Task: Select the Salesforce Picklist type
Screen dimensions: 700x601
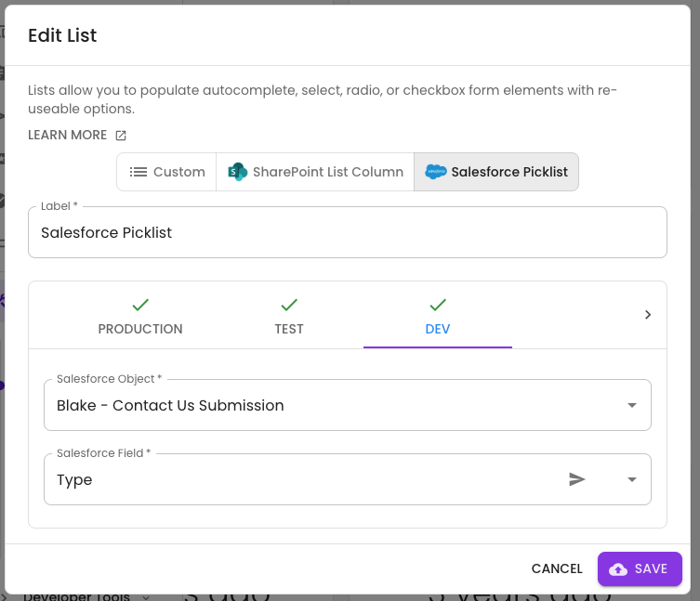Action: coord(496,172)
